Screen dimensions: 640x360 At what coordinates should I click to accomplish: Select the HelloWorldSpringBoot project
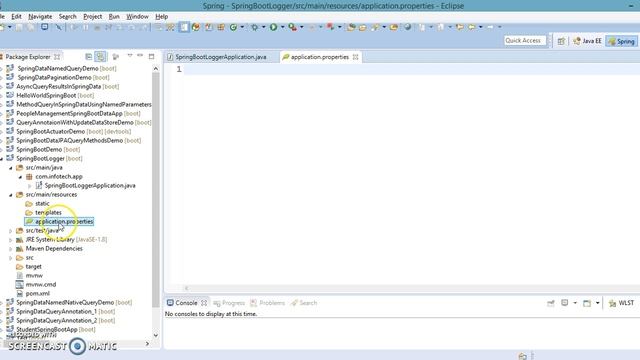50,96
